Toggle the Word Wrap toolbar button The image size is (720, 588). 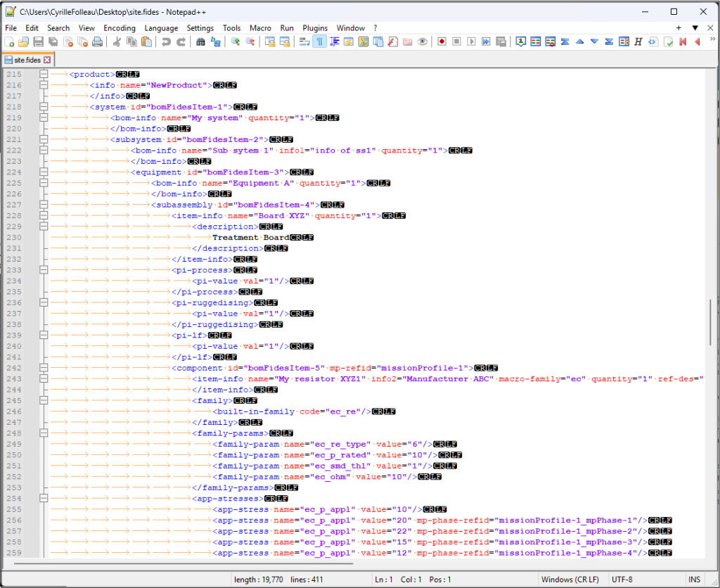304,42
